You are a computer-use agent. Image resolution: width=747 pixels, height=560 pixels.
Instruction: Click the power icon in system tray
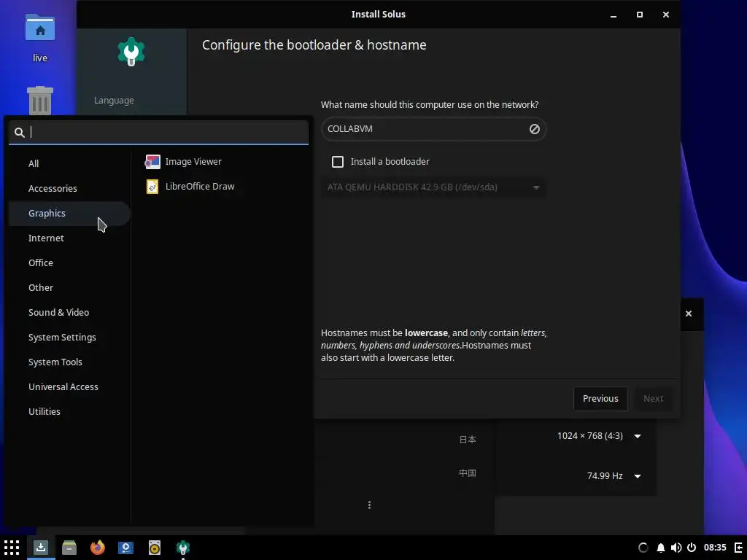point(692,548)
